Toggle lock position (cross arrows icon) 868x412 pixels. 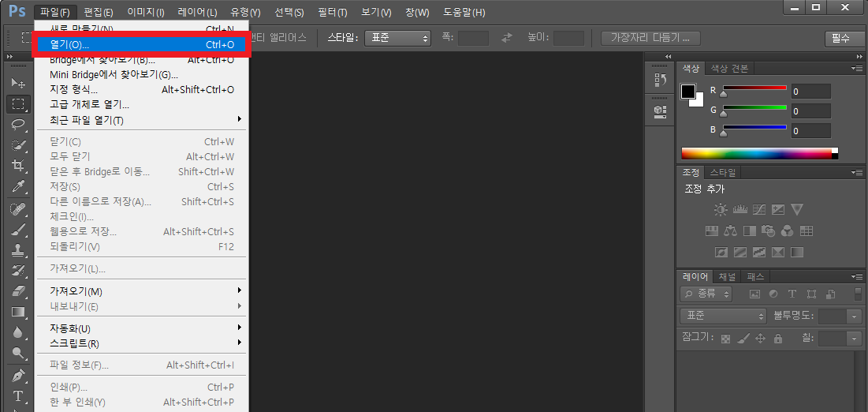point(760,339)
